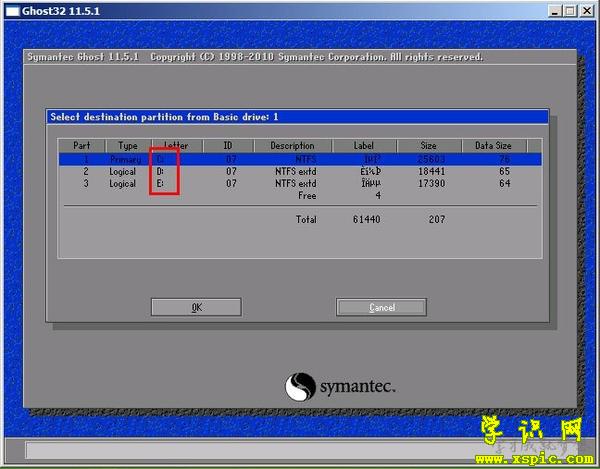600x469 pixels.
Task: Click the 'Free' row entry
Action: (307, 196)
